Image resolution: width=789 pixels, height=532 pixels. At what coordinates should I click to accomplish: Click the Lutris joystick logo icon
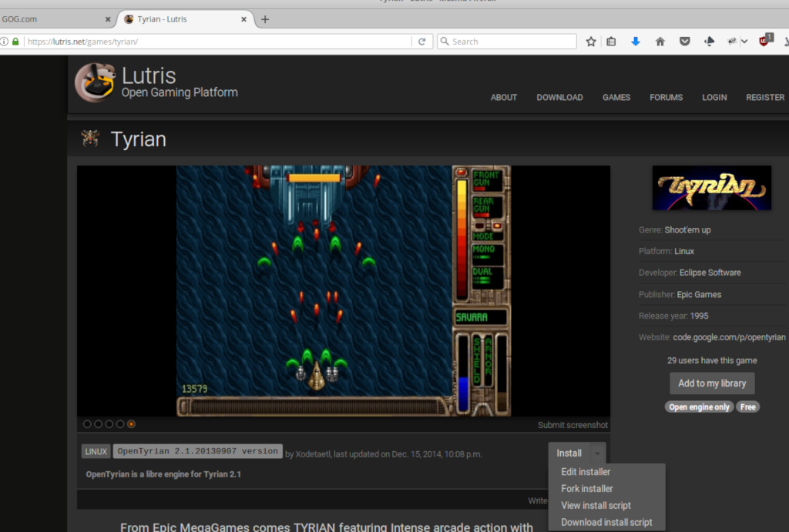click(x=95, y=82)
